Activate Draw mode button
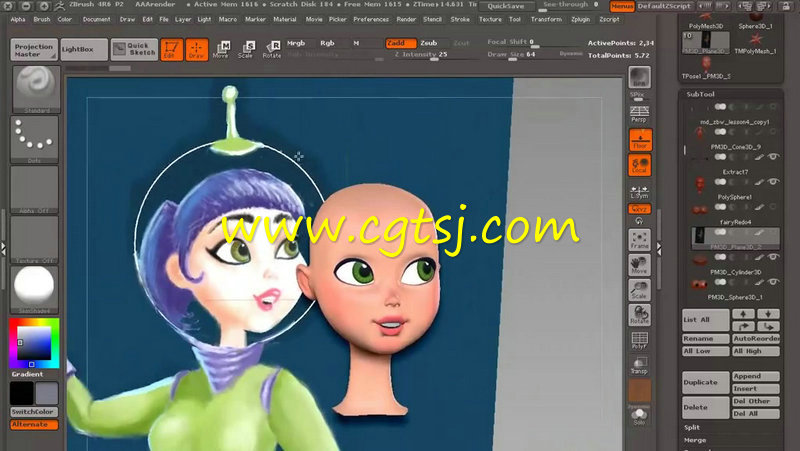Screen dimensions: 800x451 coord(196,49)
